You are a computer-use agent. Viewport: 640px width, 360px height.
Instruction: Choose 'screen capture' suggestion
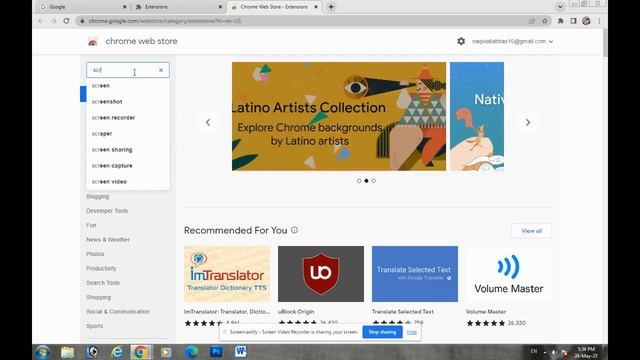[x=128, y=166]
